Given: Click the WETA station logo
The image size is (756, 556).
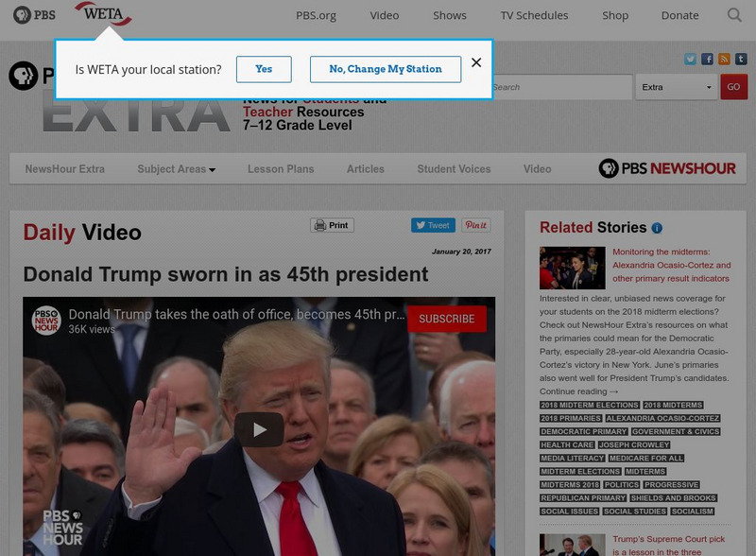Looking at the screenshot, I should coord(103,13).
